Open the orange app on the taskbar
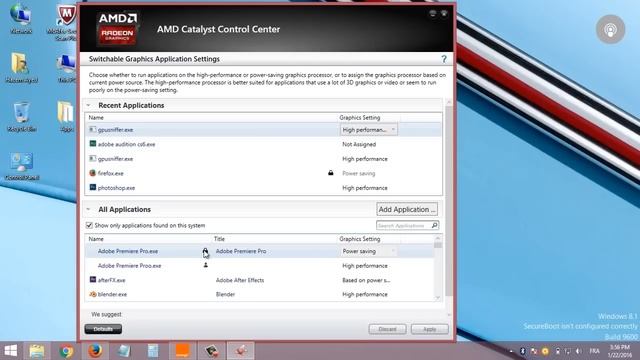Screen dimensions: 640x360 tap(182, 351)
